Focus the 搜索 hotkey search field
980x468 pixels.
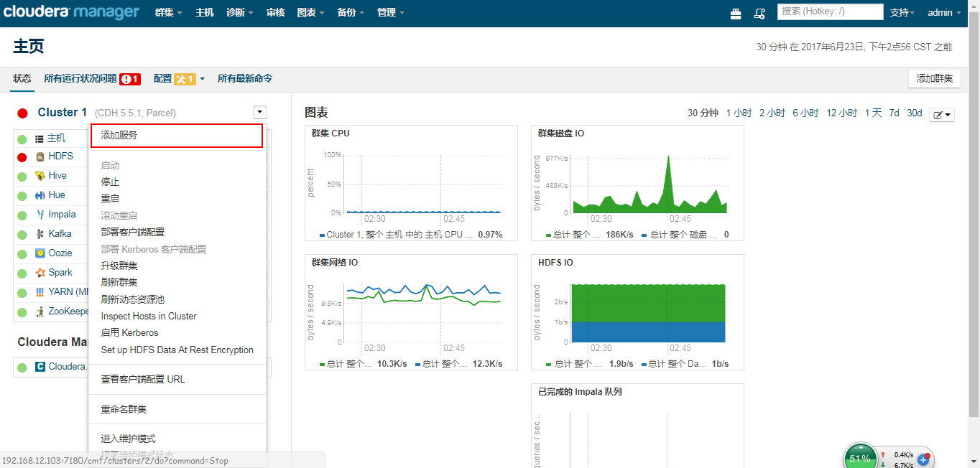[830, 11]
